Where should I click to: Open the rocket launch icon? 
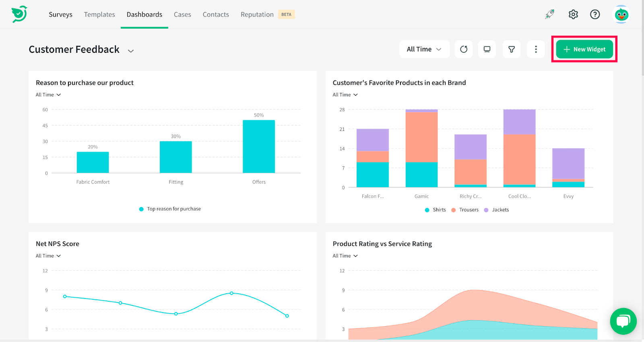tap(550, 15)
